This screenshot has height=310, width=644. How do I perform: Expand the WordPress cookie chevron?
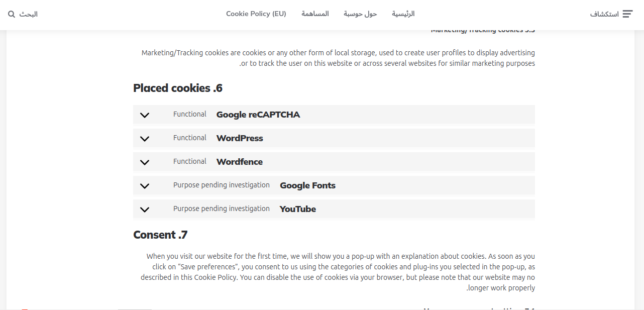pyautogui.click(x=145, y=139)
